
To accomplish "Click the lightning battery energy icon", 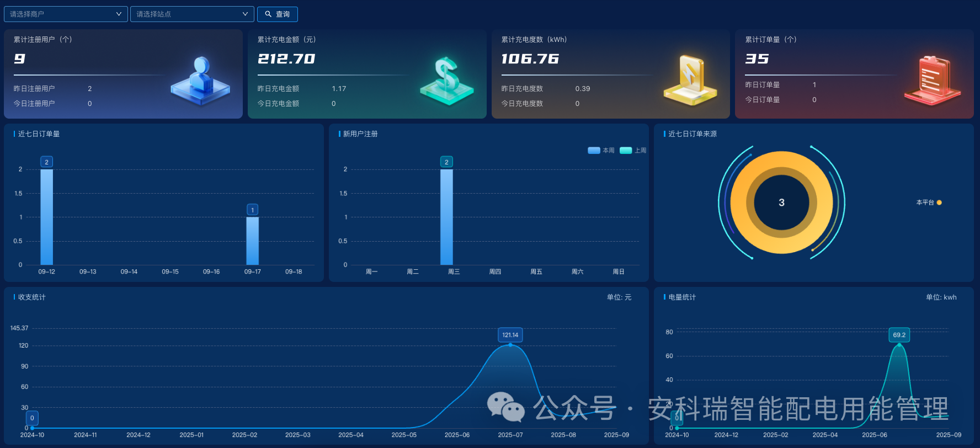I will [690, 80].
